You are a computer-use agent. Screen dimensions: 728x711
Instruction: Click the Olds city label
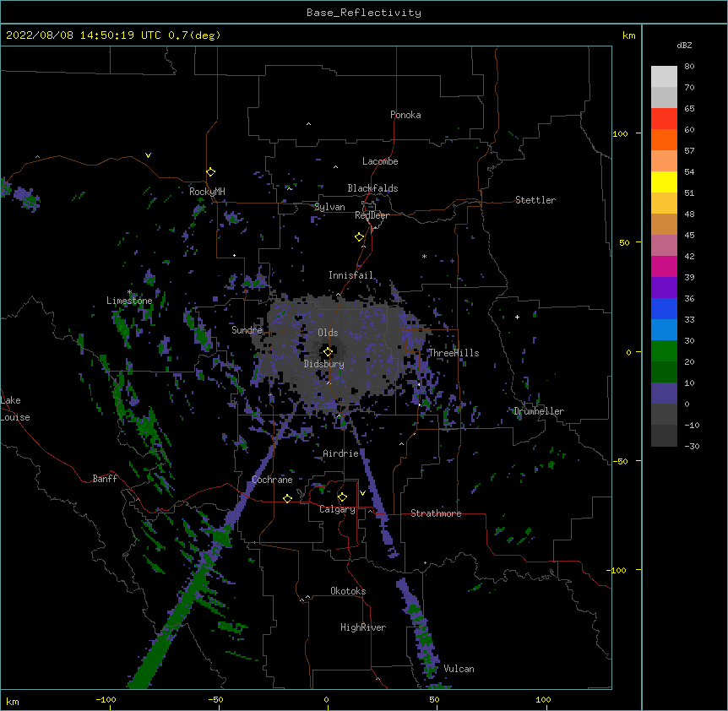point(328,333)
